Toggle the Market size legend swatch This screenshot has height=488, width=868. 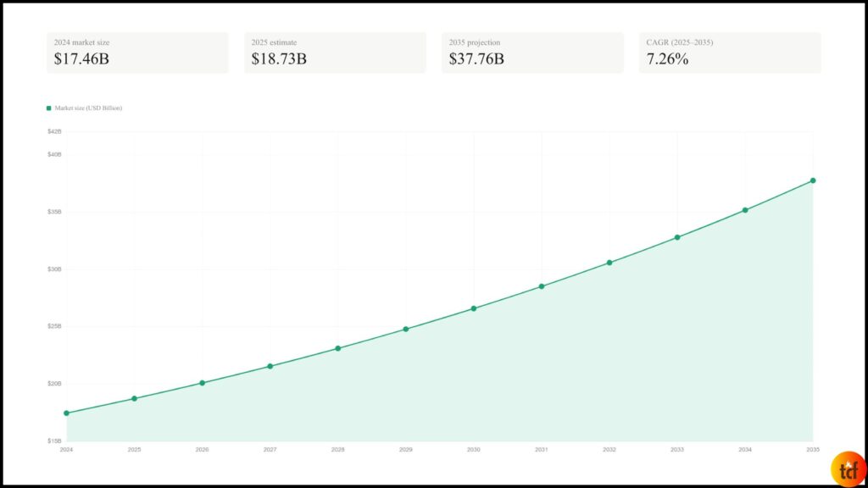pos(49,108)
